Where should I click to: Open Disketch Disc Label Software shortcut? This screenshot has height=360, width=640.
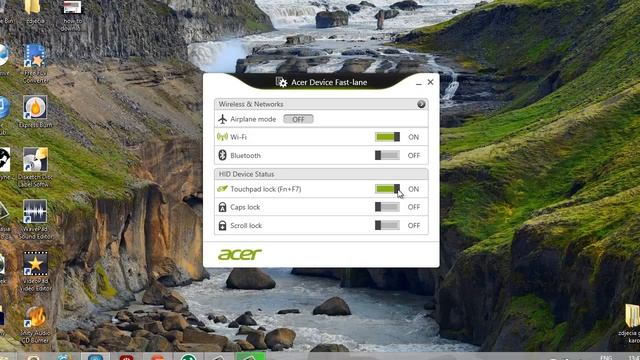point(35,167)
